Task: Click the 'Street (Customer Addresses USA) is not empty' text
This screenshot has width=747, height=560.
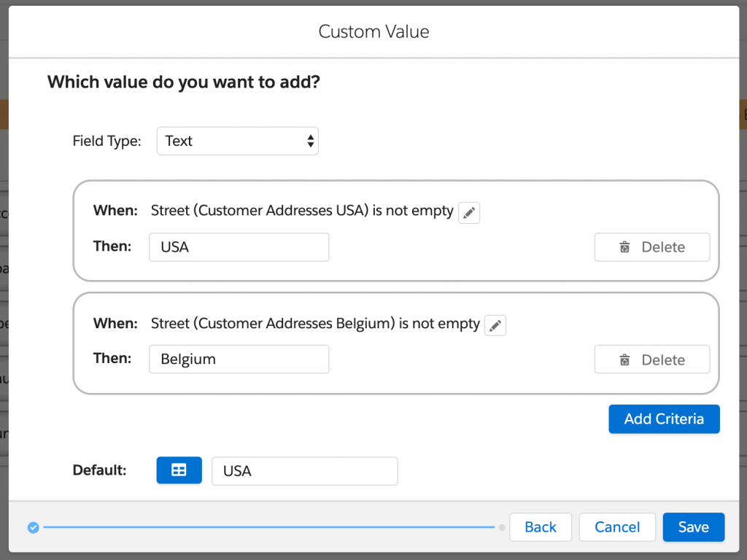Action: pos(302,211)
